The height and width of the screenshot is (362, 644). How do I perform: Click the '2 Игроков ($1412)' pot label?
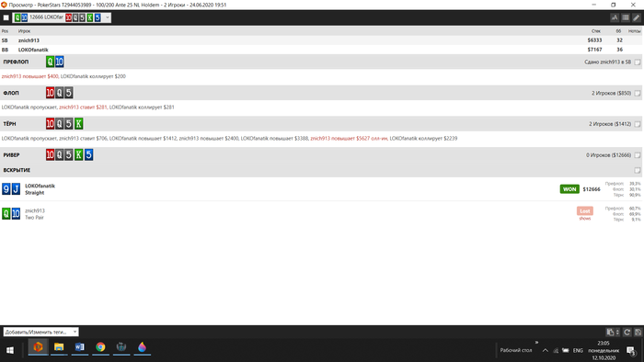pos(610,124)
